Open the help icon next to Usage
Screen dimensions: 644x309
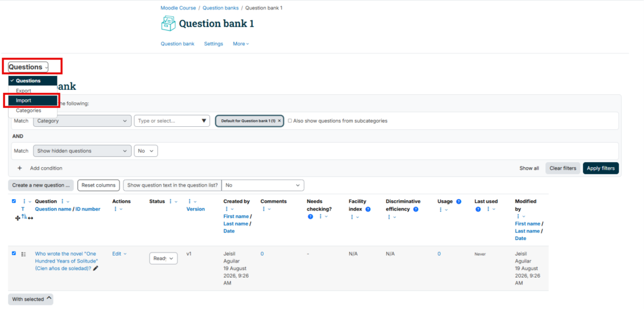pos(458,202)
